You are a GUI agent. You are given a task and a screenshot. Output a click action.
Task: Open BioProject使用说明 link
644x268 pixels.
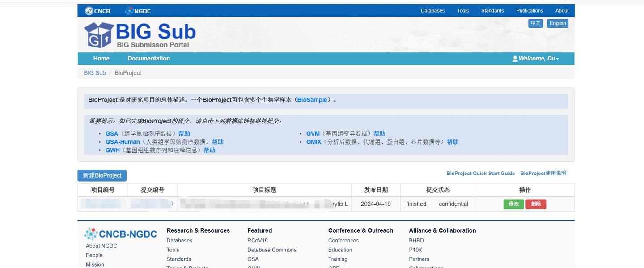click(543, 174)
